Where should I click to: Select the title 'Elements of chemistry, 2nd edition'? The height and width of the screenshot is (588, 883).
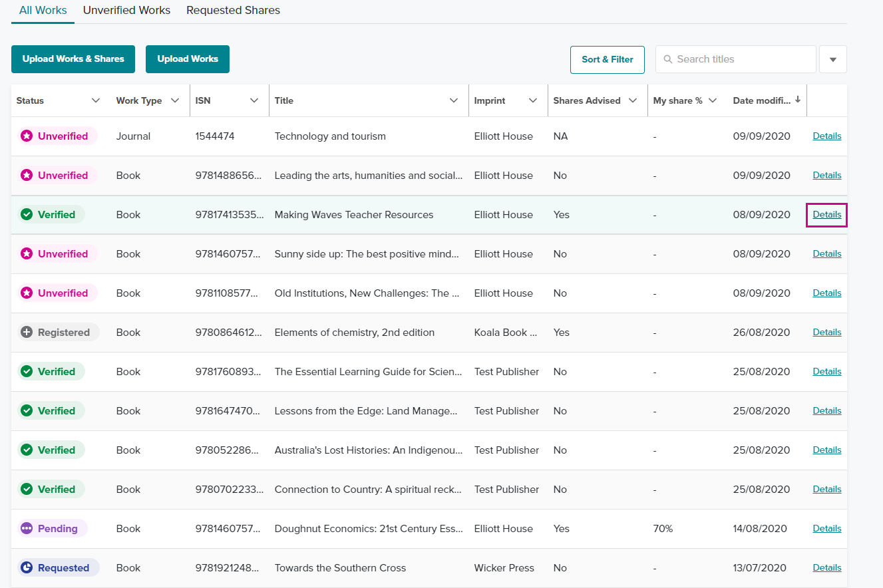[x=355, y=332]
